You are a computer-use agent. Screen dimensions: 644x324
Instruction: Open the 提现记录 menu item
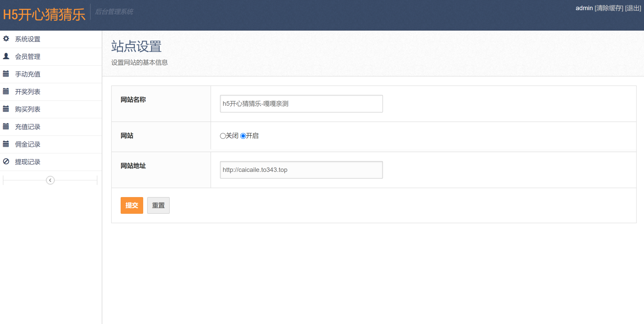[28, 162]
